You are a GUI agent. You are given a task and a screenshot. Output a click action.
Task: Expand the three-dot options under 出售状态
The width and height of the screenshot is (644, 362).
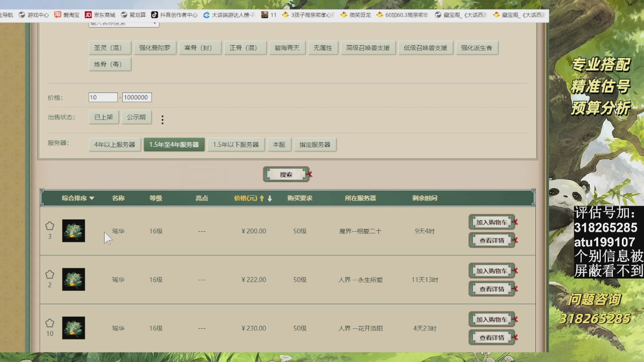pos(162,119)
